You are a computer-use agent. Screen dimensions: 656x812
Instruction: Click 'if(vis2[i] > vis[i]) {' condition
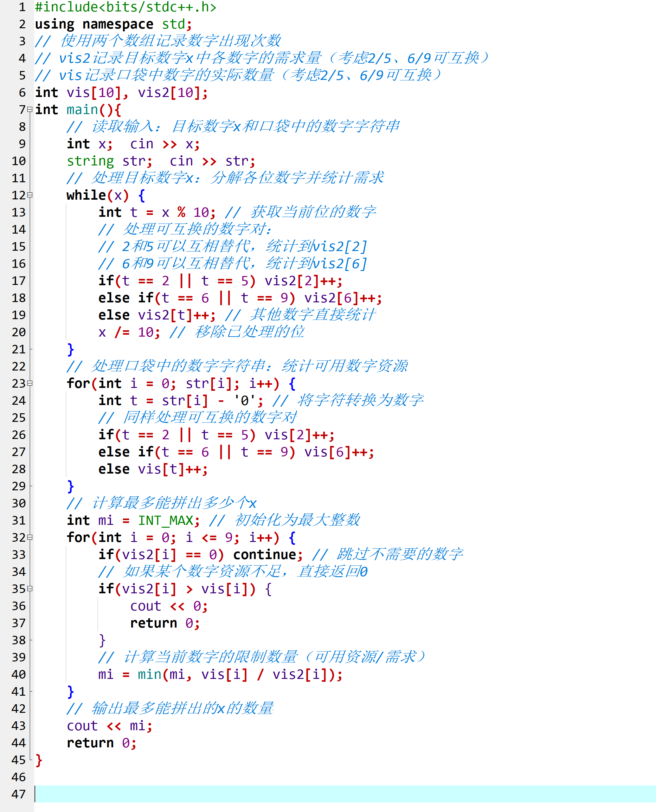tap(185, 589)
